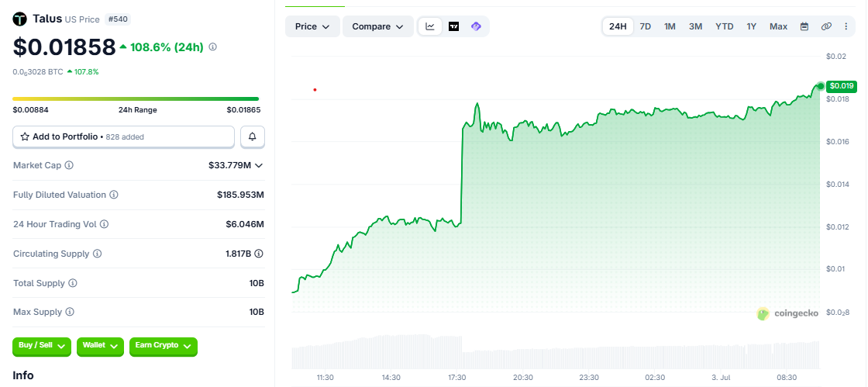The width and height of the screenshot is (868, 387).
Task: Open the Compare dropdown
Action: [x=378, y=26]
